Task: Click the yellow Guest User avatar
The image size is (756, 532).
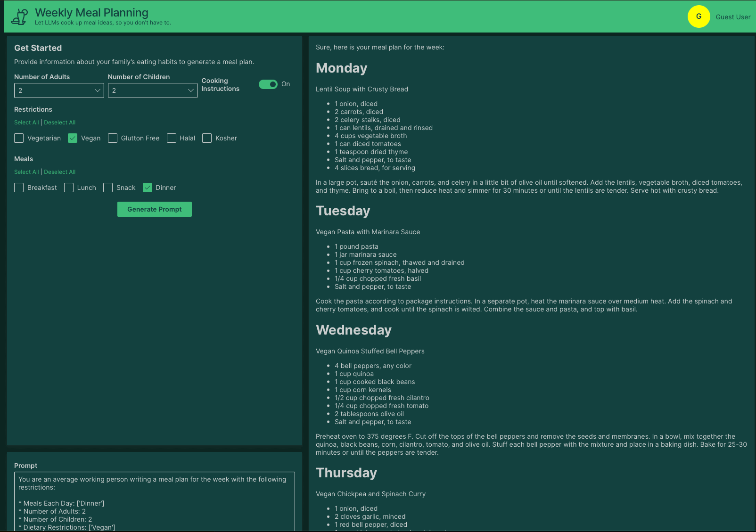Action: pos(698,16)
